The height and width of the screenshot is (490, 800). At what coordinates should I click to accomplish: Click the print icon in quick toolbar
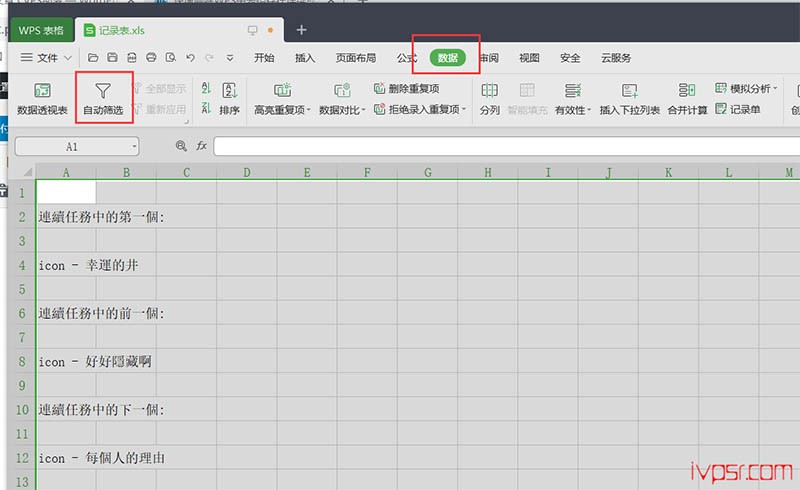tap(151, 58)
